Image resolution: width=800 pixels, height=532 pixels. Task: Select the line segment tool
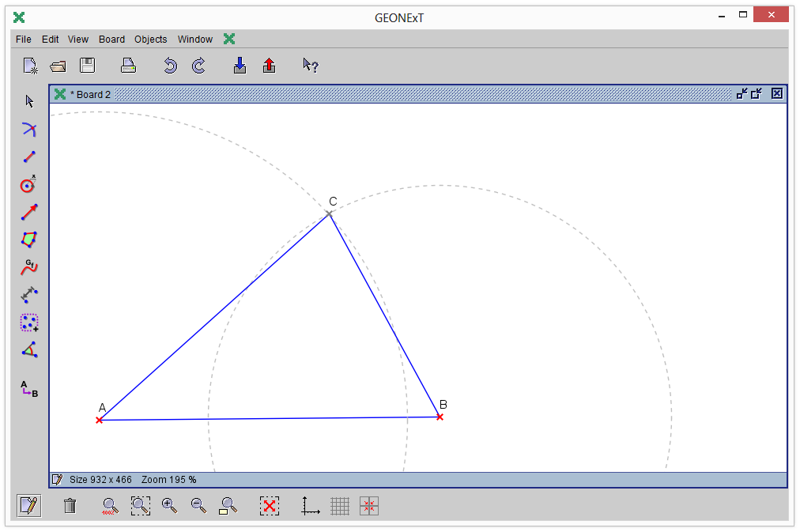(29, 157)
